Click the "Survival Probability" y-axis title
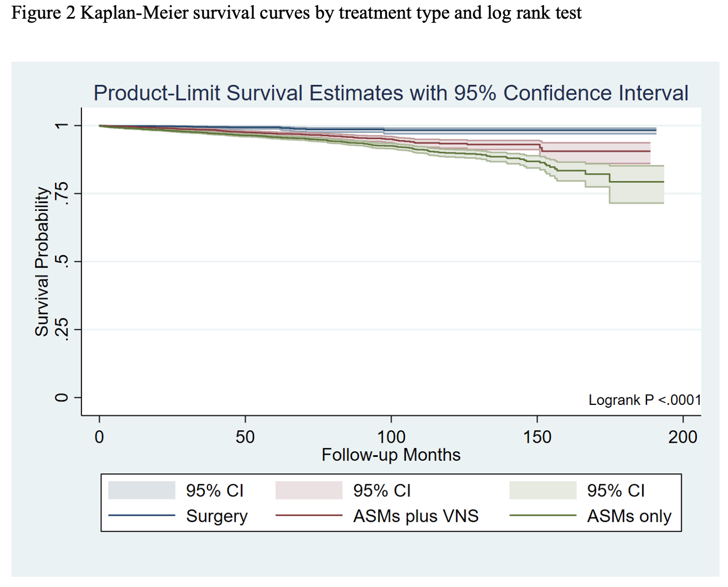The image size is (728, 587). coord(41,261)
